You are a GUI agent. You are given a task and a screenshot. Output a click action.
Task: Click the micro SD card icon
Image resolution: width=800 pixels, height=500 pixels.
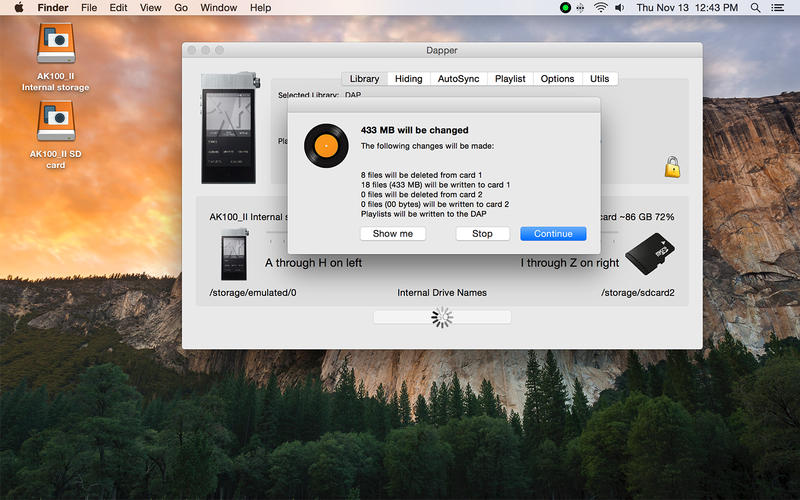649,254
